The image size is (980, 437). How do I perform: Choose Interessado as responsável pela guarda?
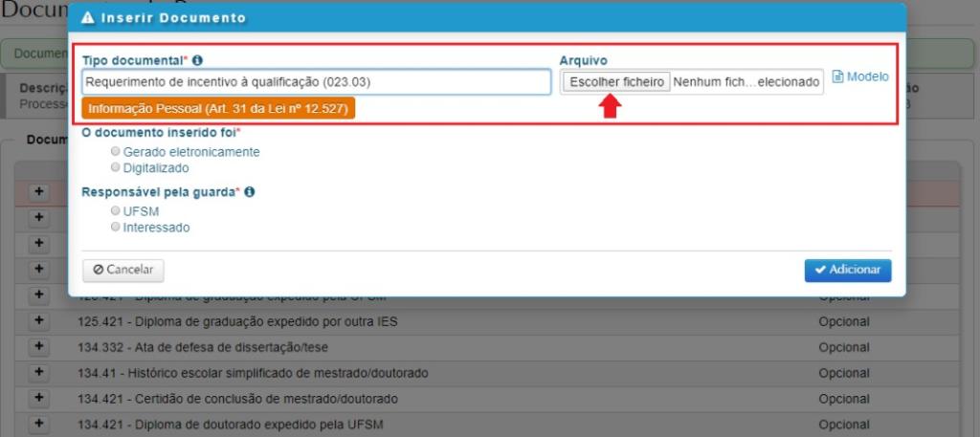point(116,228)
